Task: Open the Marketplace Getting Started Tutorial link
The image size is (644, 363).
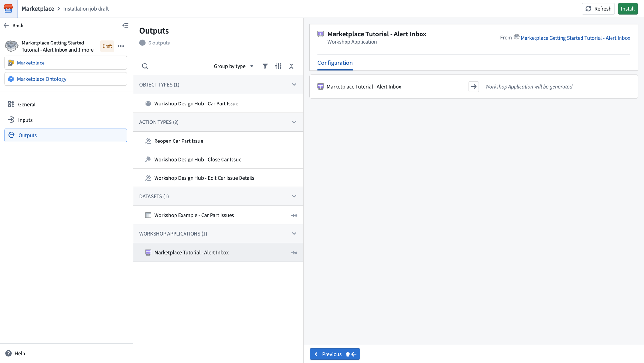Action: pyautogui.click(x=575, y=38)
